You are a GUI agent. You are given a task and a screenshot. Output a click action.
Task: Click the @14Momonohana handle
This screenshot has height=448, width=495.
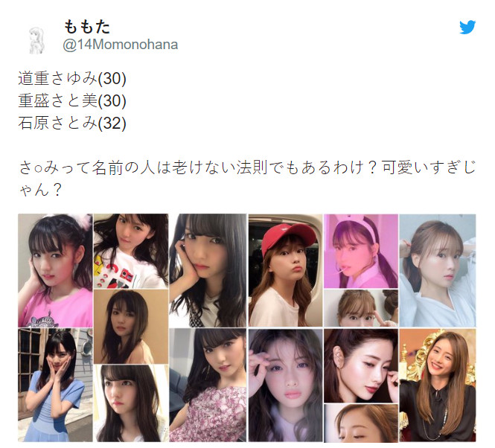121,44
